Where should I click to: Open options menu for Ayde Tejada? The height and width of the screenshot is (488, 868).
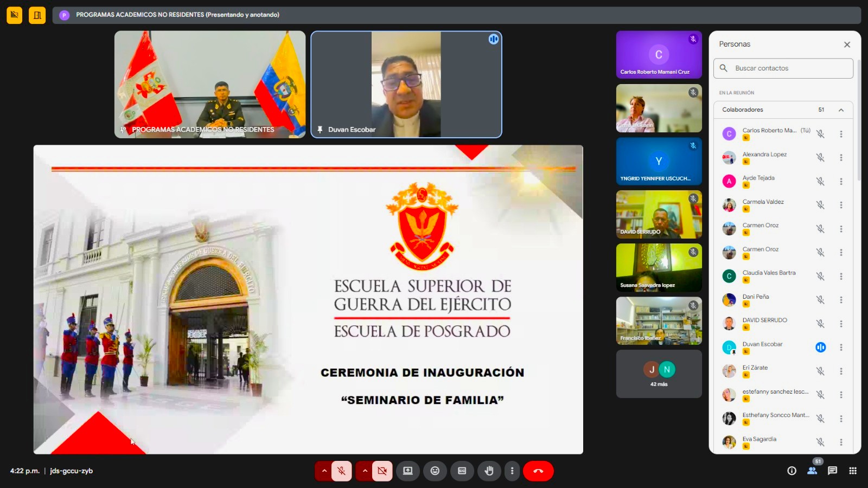[841, 181]
